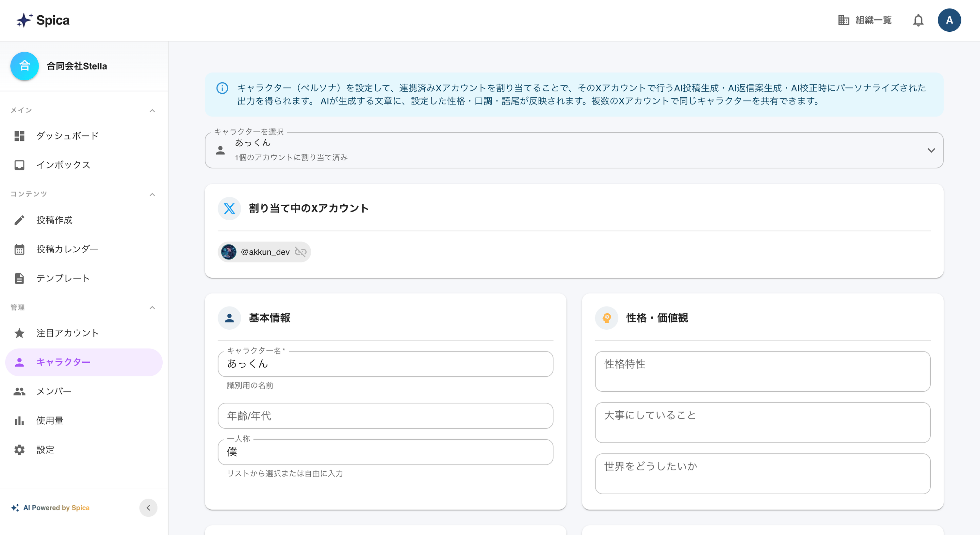The width and height of the screenshot is (980, 535).
Task: Click the X logo icon in 割り当て中のXアカウント
Action: [x=229, y=208]
